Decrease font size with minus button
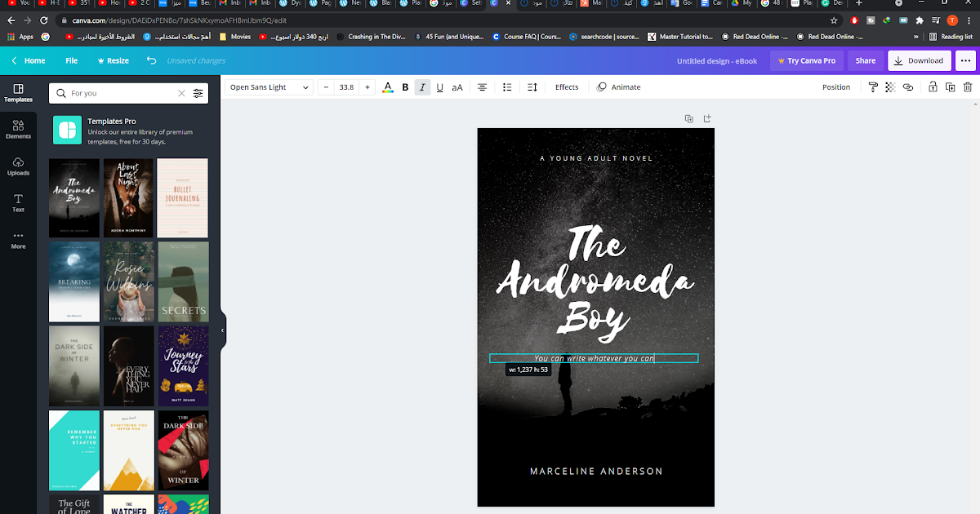This screenshot has width=980, height=514. (x=327, y=87)
